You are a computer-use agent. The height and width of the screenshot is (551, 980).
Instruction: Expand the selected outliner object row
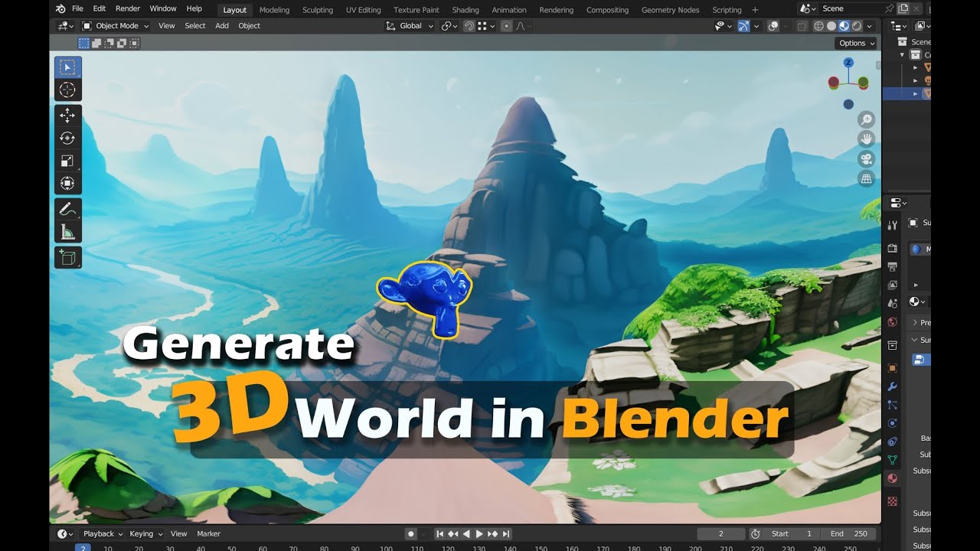(915, 93)
